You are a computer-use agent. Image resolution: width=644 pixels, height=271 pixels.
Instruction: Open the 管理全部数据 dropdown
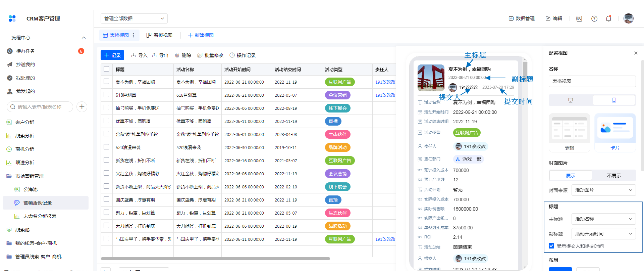(134, 18)
